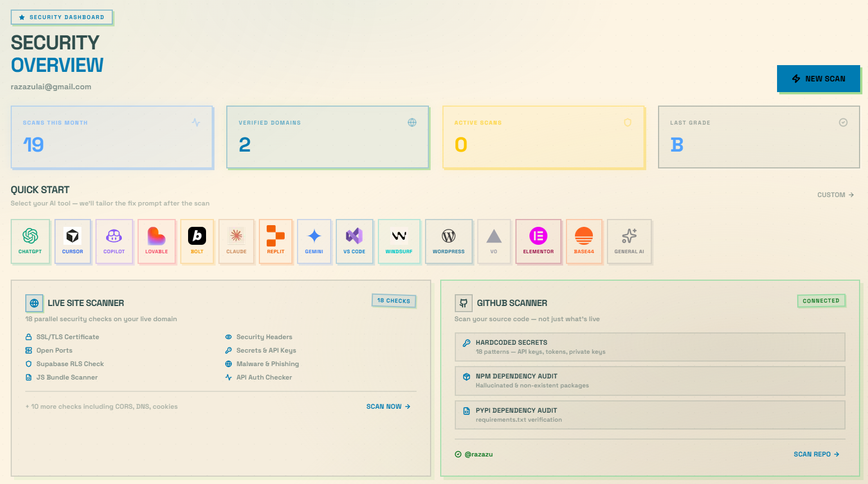This screenshot has height=484, width=868.
Task: Choose the Elementor tool tile
Action: coord(538,241)
